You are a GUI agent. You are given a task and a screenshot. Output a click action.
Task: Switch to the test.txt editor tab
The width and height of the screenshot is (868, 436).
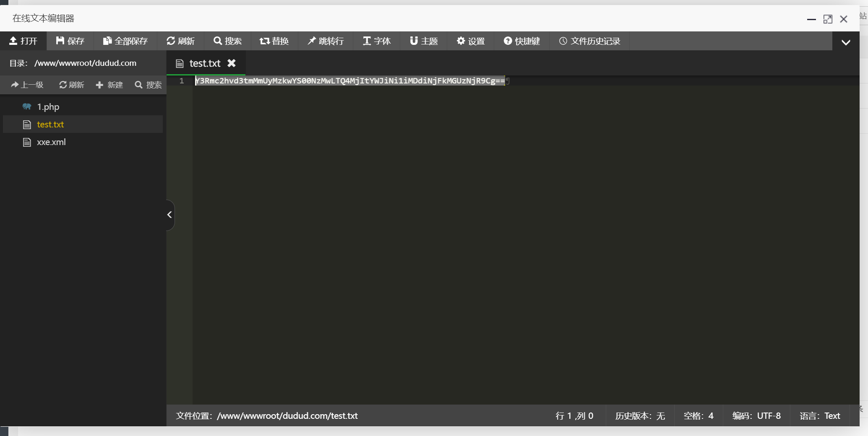coord(205,63)
